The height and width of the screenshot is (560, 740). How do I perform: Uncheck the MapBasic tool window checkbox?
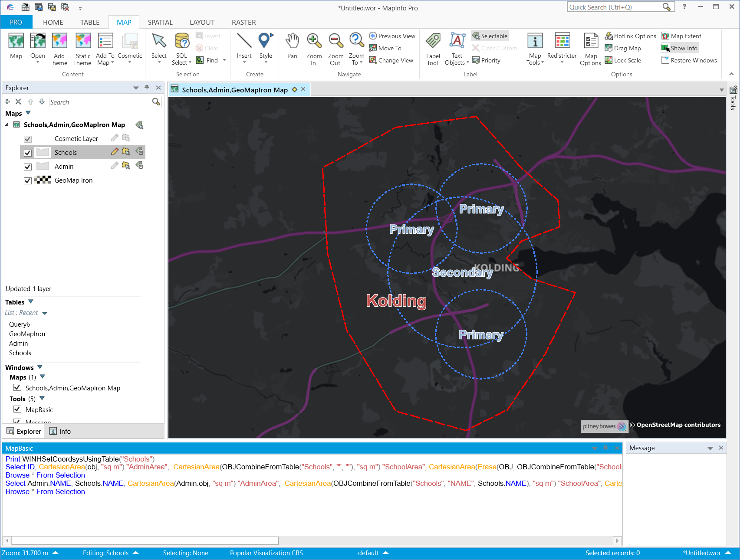[17, 409]
